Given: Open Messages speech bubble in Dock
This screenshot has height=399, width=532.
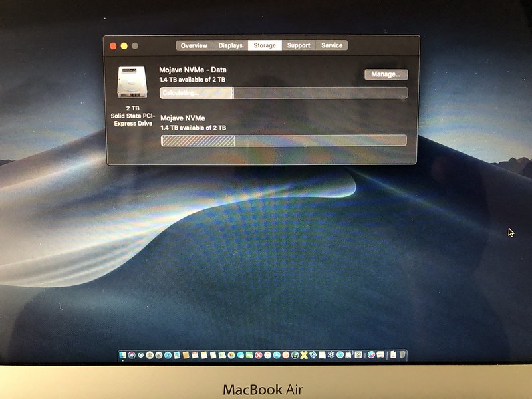Looking at the screenshot, I should [240, 355].
